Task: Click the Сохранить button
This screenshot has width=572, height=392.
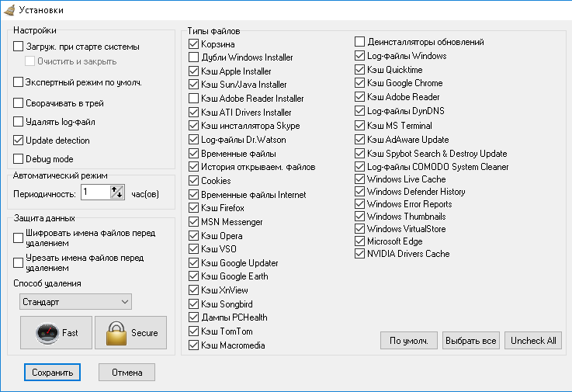Action: [x=52, y=373]
